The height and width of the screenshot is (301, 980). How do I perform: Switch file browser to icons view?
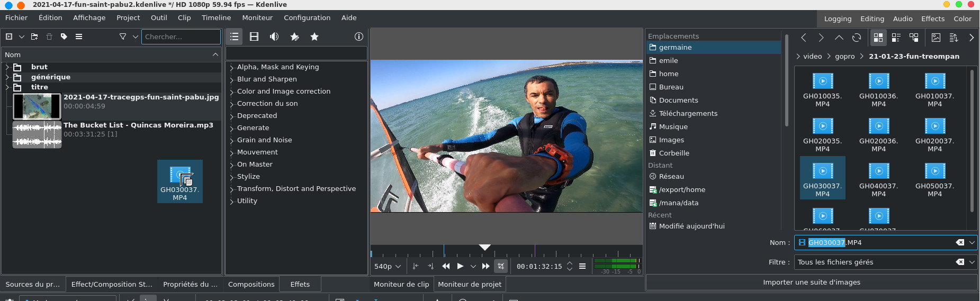pyautogui.click(x=878, y=38)
